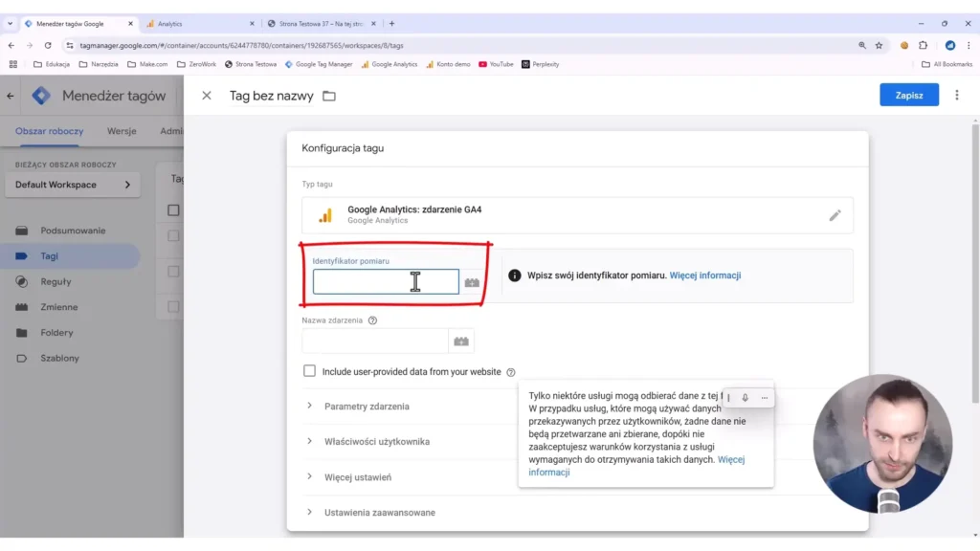The height and width of the screenshot is (551, 980).
Task: Expand Właściwości użytkownika section
Action: click(x=376, y=442)
